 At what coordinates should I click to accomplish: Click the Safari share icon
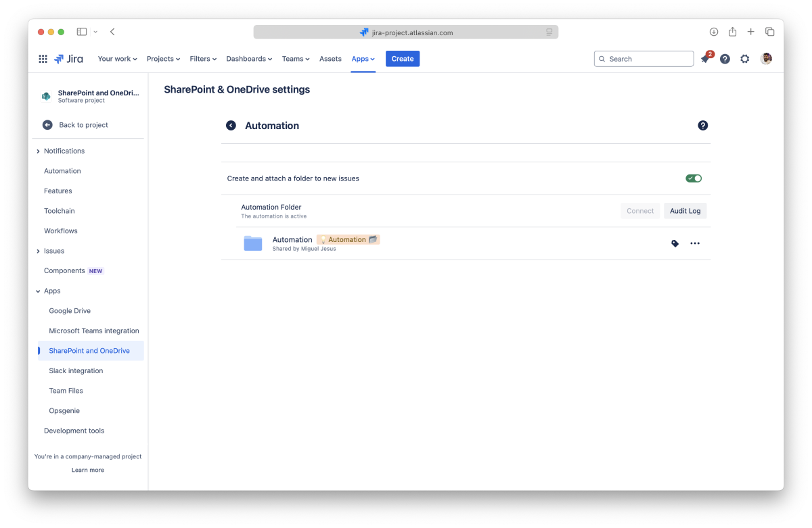[x=732, y=32]
